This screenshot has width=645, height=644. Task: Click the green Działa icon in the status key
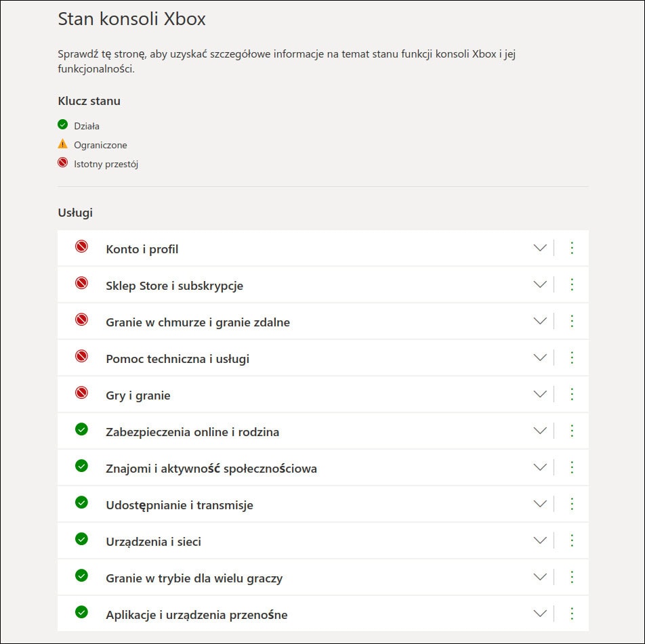click(62, 125)
